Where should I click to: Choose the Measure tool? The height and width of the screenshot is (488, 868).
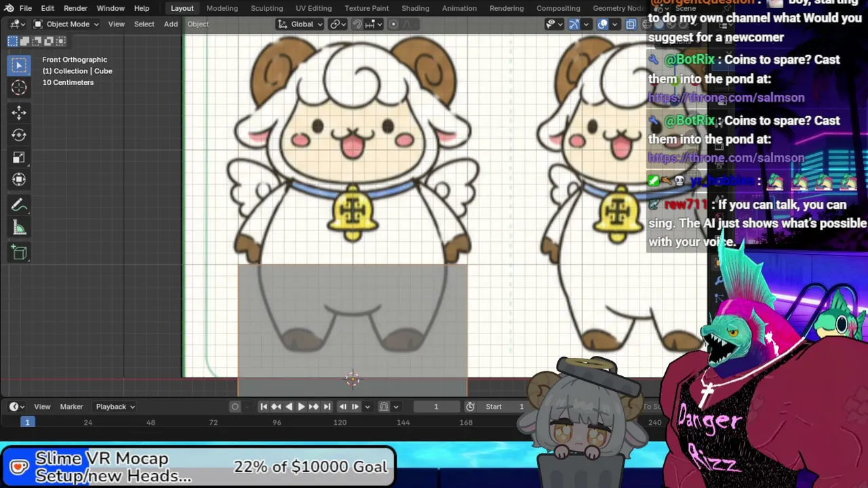pyautogui.click(x=19, y=228)
